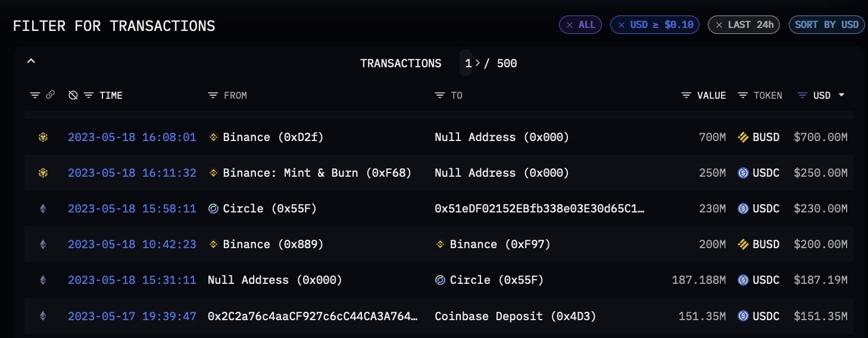Click the VALUE column filter icon
The height and width of the screenshot is (338, 868).
[686, 95]
